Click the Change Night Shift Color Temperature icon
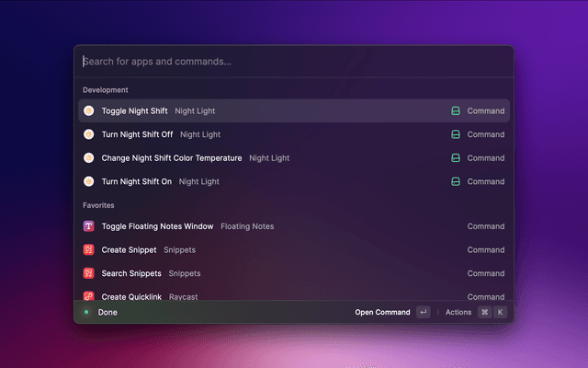The width and height of the screenshot is (588, 368). [x=89, y=158]
